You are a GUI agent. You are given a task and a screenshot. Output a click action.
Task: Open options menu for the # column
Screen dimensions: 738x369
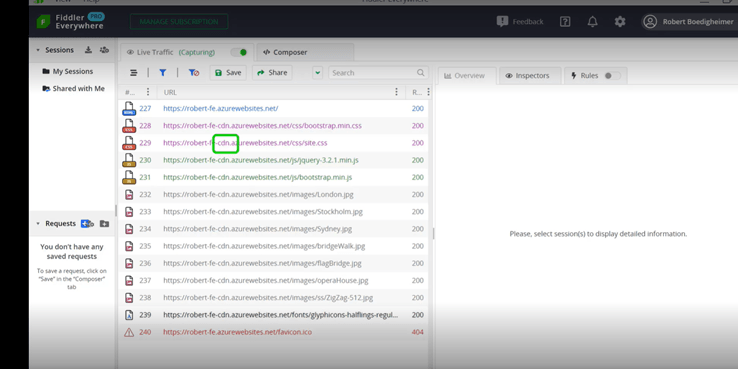tap(148, 92)
